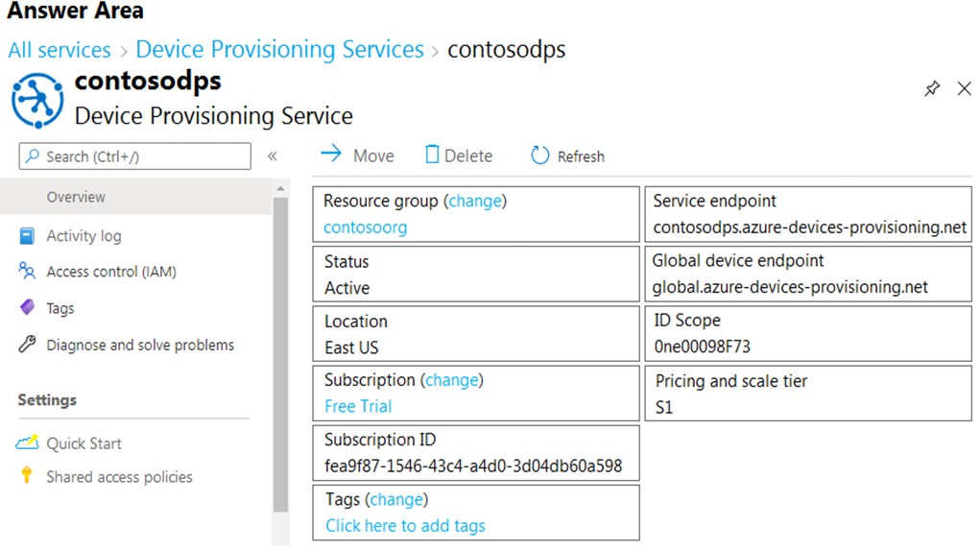Click the Settings section header
The image size is (980, 550).
pyautogui.click(x=47, y=400)
